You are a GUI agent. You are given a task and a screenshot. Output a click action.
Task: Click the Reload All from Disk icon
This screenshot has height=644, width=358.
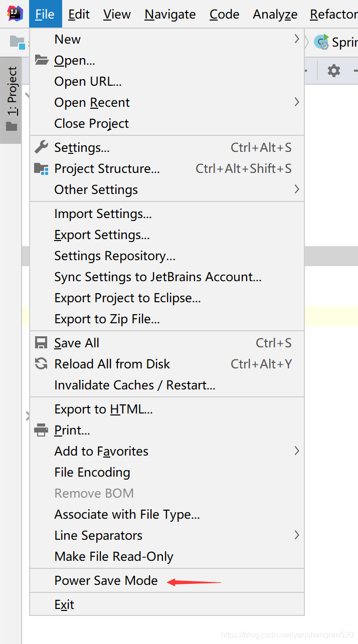tap(41, 364)
